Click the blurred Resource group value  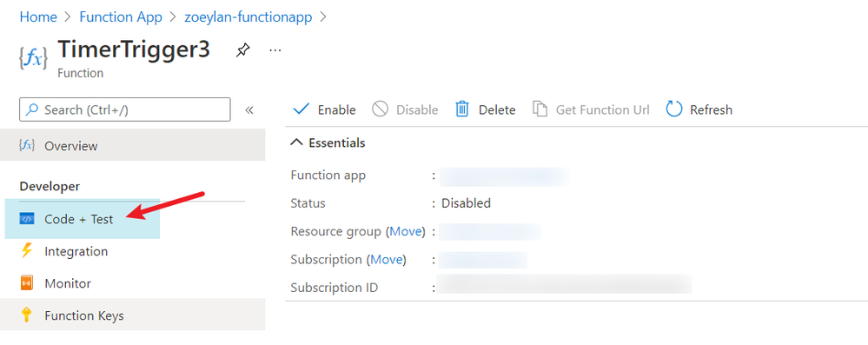click(490, 231)
